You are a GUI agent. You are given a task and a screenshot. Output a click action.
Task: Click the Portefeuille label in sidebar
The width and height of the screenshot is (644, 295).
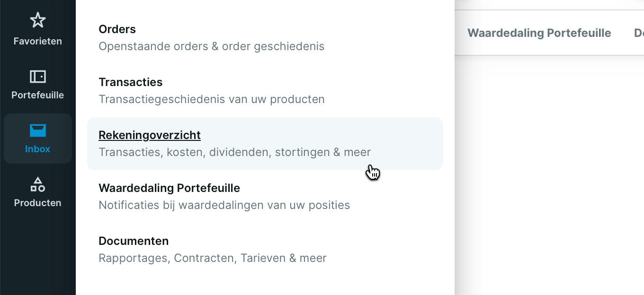click(37, 95)
